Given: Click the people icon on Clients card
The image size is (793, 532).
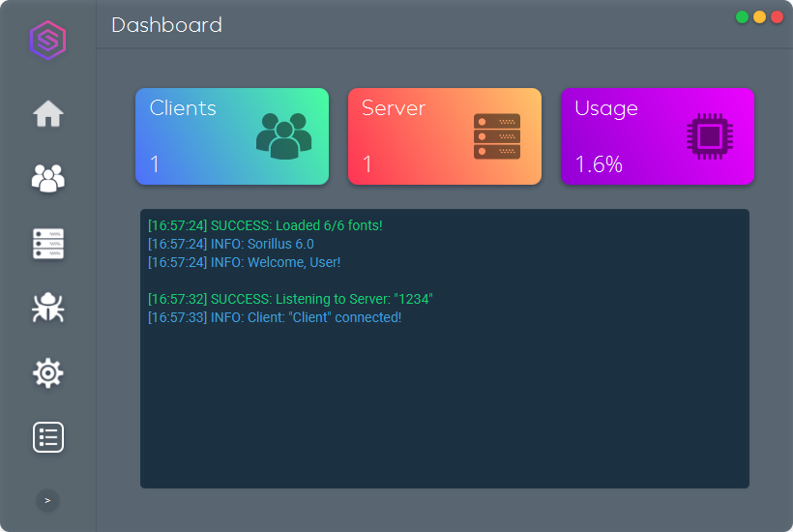Looking at the screenshot, I should tap(283, 136).
